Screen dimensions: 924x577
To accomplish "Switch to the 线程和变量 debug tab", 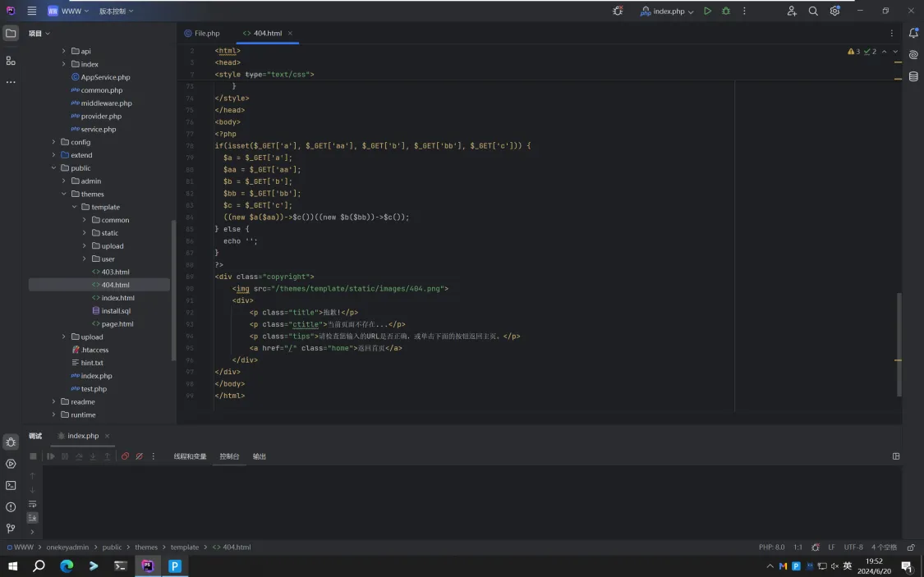I will click(x=190, y=456).
